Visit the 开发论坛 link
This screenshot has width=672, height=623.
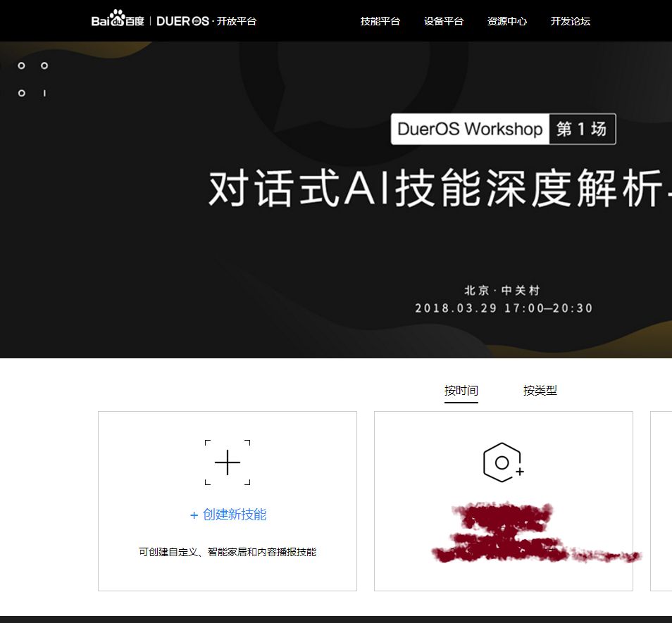571,21
